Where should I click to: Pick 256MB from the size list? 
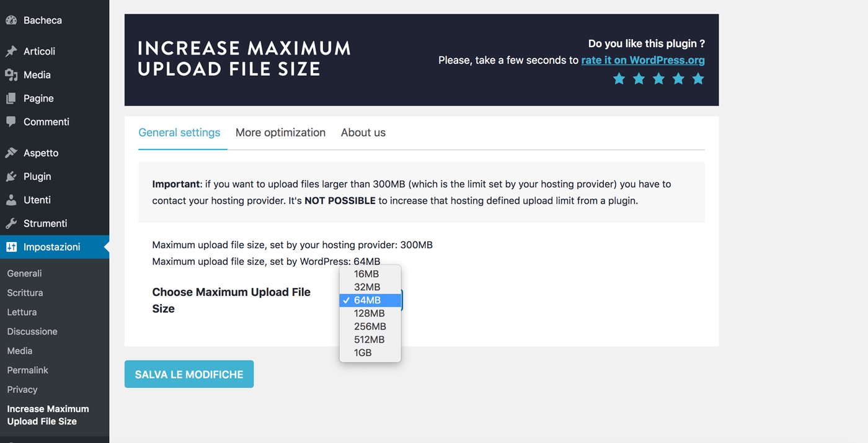click(370, 326)
